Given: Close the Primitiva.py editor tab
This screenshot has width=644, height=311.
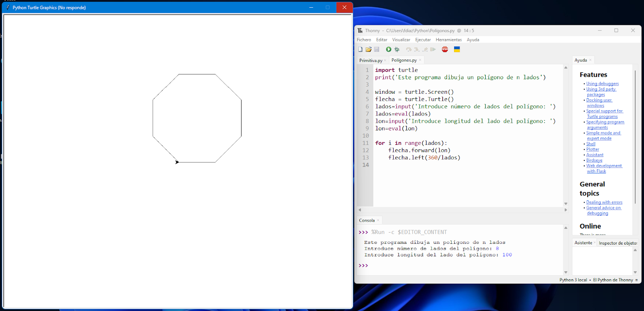Looking at the screenshot, I should click(385, 60).
